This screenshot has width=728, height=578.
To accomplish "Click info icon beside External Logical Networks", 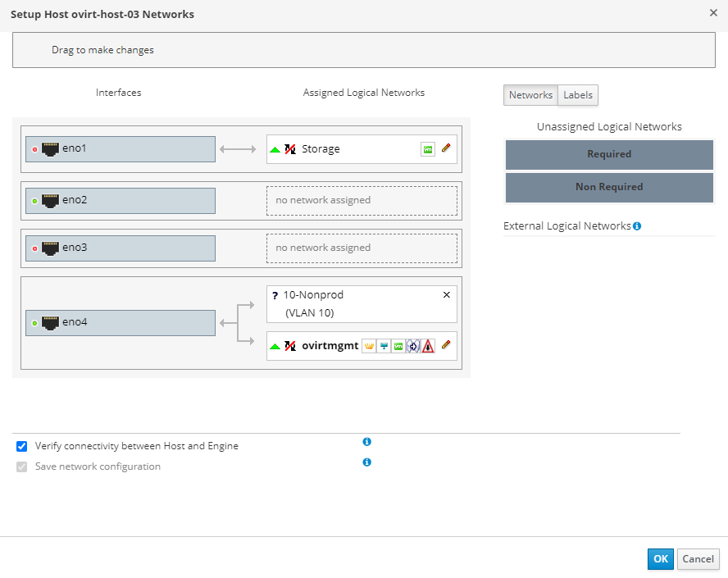I will tap(637, 225).
